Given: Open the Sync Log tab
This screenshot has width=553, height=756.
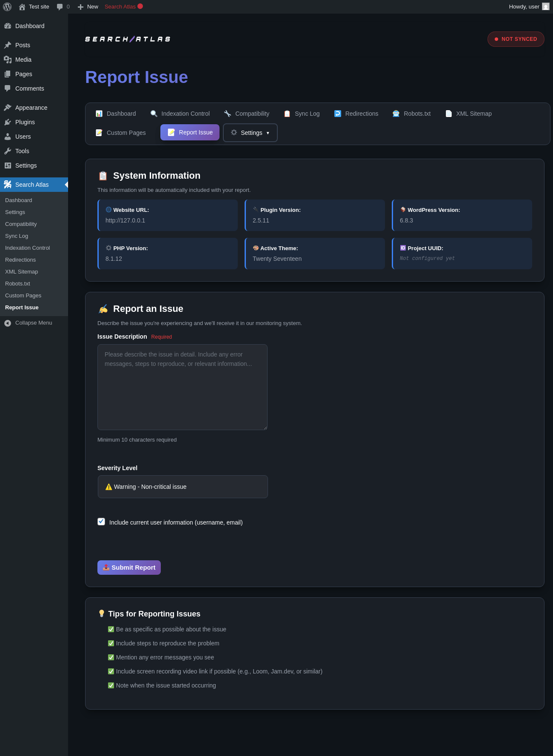Looking at the screenshot, I should [302, 114].
